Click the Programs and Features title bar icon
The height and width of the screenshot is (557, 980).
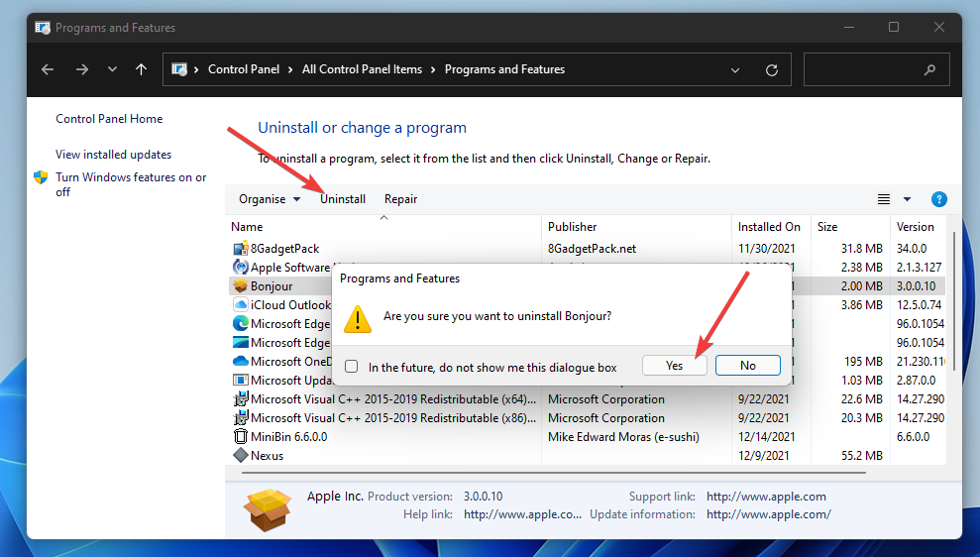tap(43, 28)
